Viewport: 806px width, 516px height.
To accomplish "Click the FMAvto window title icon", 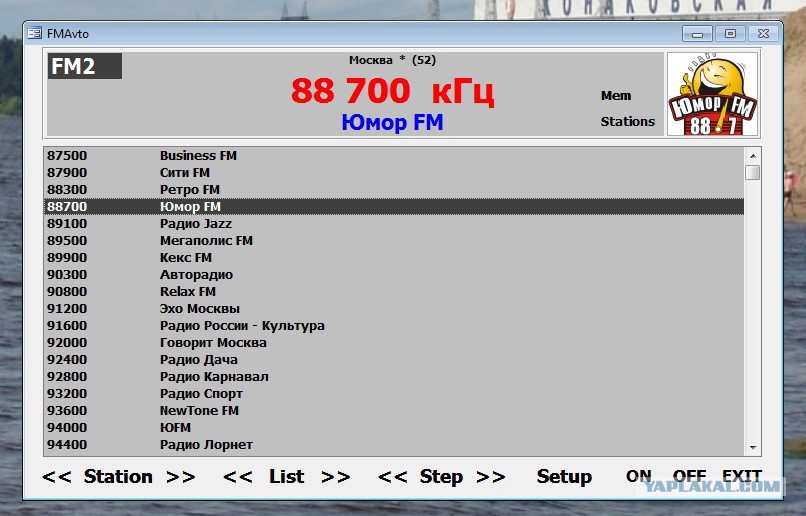I will (34, 33).
